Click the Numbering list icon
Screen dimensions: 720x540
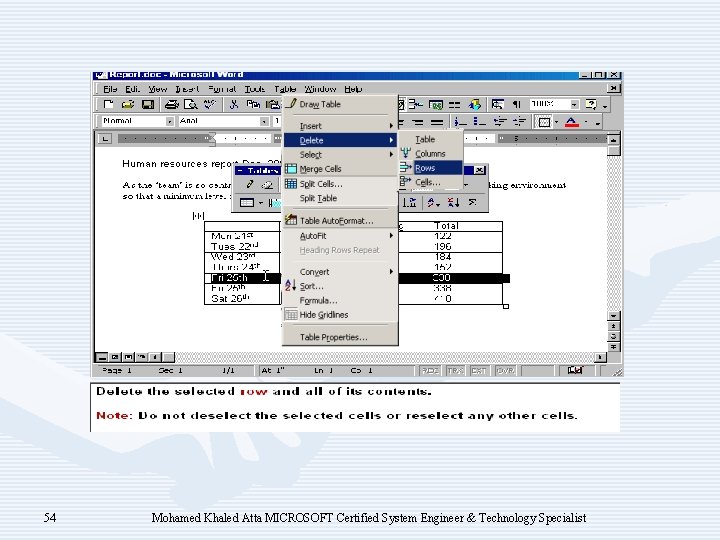(461, 122)
